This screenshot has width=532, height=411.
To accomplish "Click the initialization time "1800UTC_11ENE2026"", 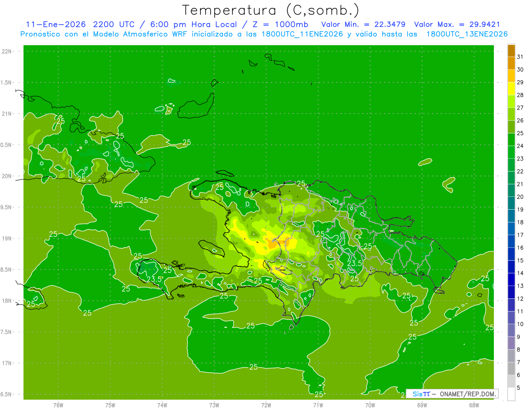I will 302,34.
